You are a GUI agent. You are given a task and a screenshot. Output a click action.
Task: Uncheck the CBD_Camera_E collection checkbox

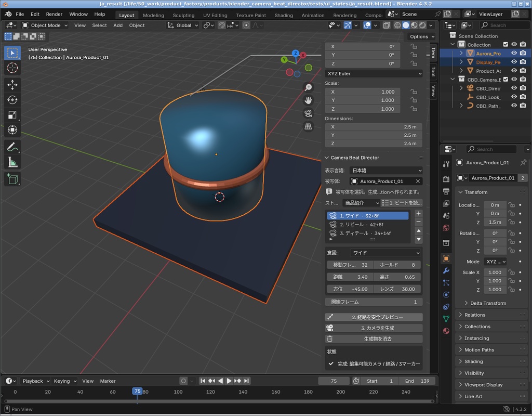506,80
